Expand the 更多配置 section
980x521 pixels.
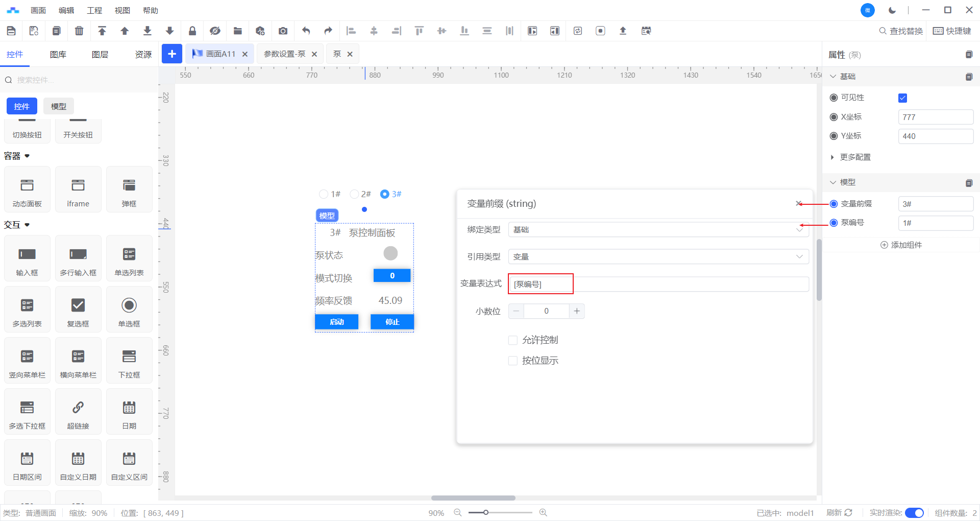coord(855,157)
